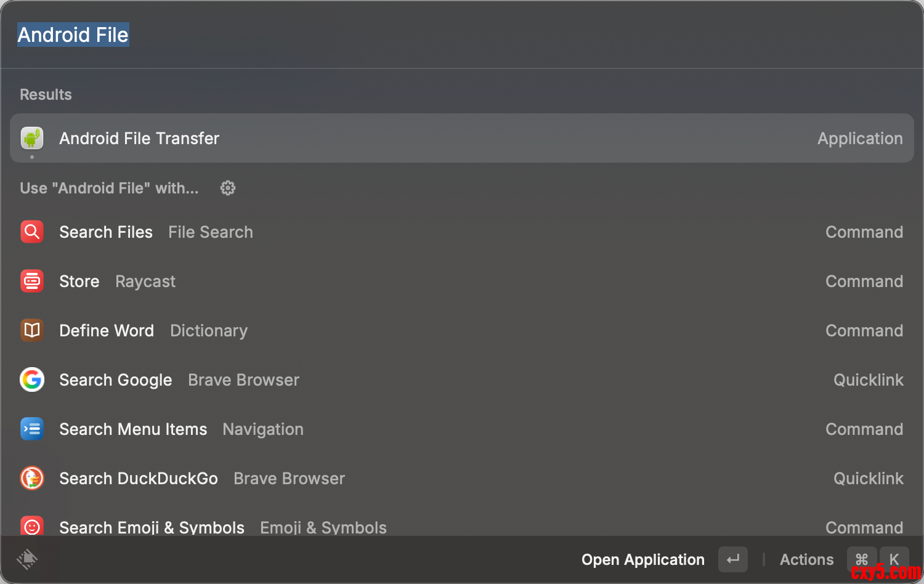Open fallback commands settings gear
This screenshot has height=584, width=924.
(x=228, y=188)
